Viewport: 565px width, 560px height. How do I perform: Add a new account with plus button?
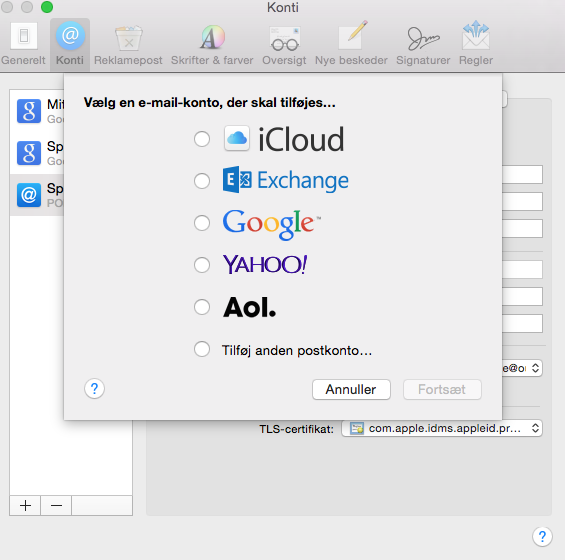[25, 506]
